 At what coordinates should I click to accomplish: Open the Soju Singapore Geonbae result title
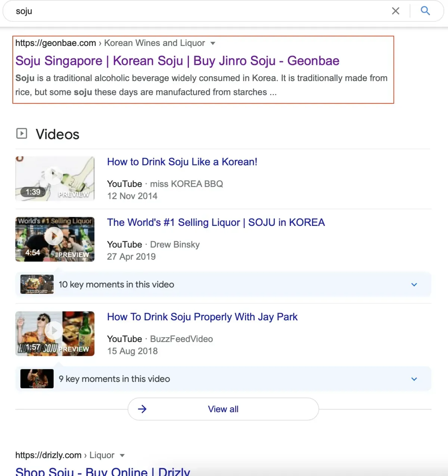177,61
